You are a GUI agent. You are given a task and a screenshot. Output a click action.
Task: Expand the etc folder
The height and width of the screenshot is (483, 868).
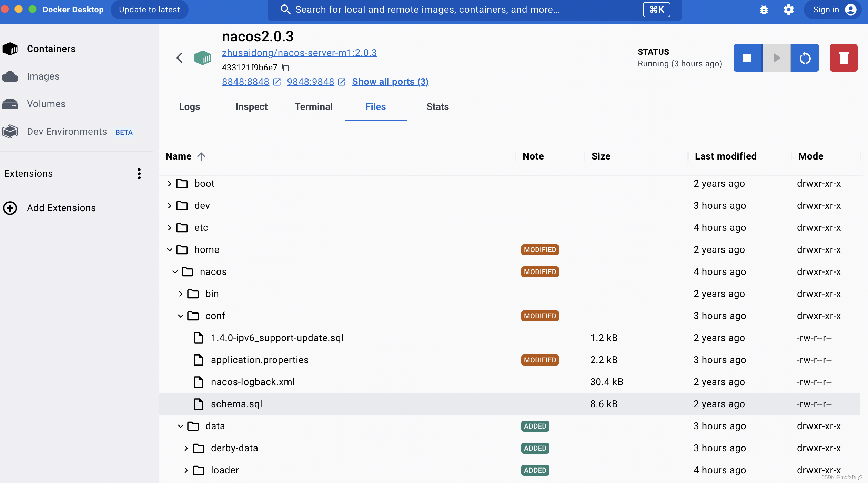(170, 228)
